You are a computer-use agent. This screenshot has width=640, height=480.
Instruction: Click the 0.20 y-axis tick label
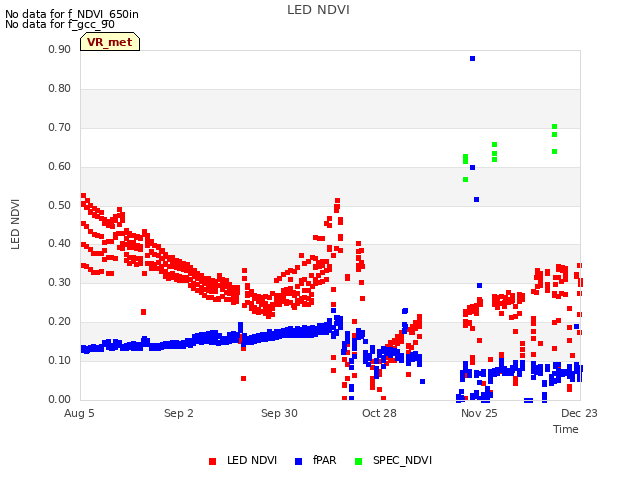[x=60, y=322]
